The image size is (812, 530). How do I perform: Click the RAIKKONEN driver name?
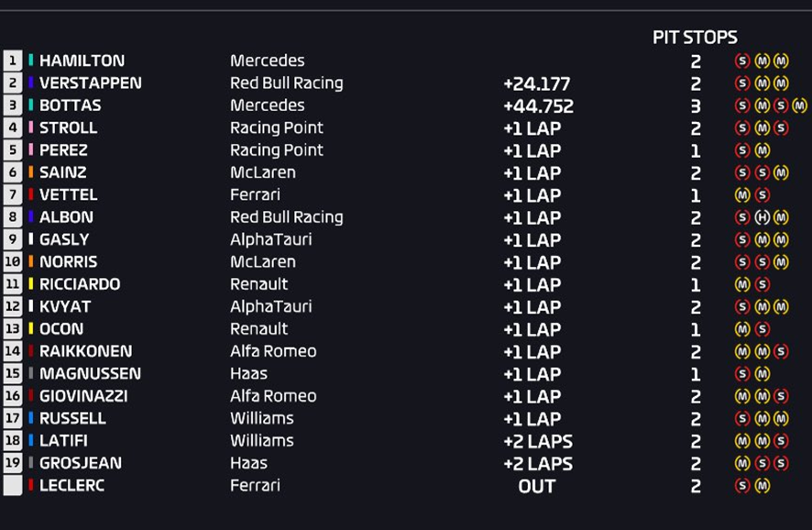click(x=86, y=351)
